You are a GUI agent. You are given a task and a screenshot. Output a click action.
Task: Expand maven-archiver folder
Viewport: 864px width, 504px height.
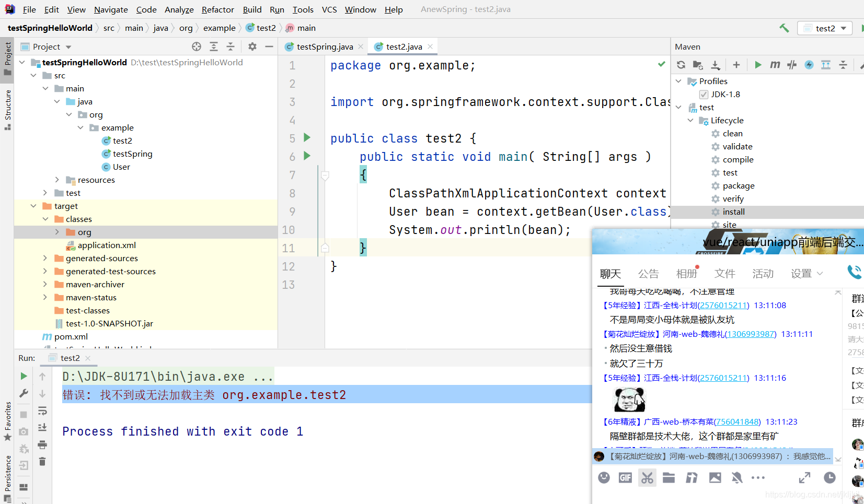(45, 284)
